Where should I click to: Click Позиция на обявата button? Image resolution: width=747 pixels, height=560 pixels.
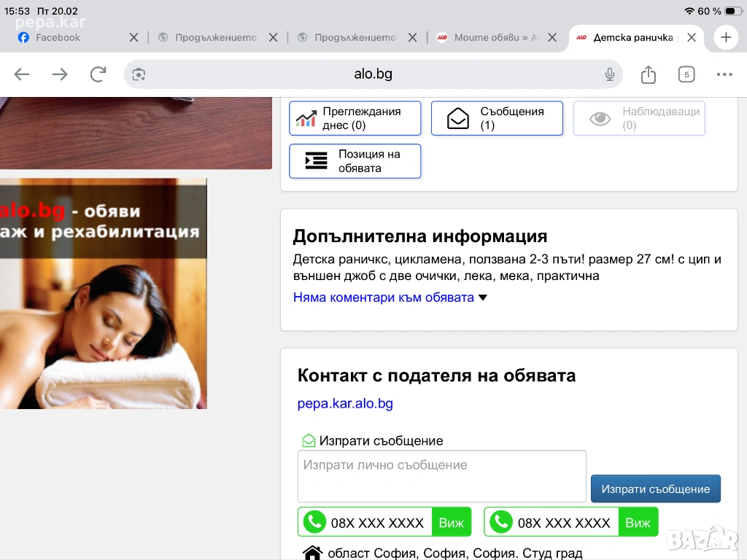[355, 161]
